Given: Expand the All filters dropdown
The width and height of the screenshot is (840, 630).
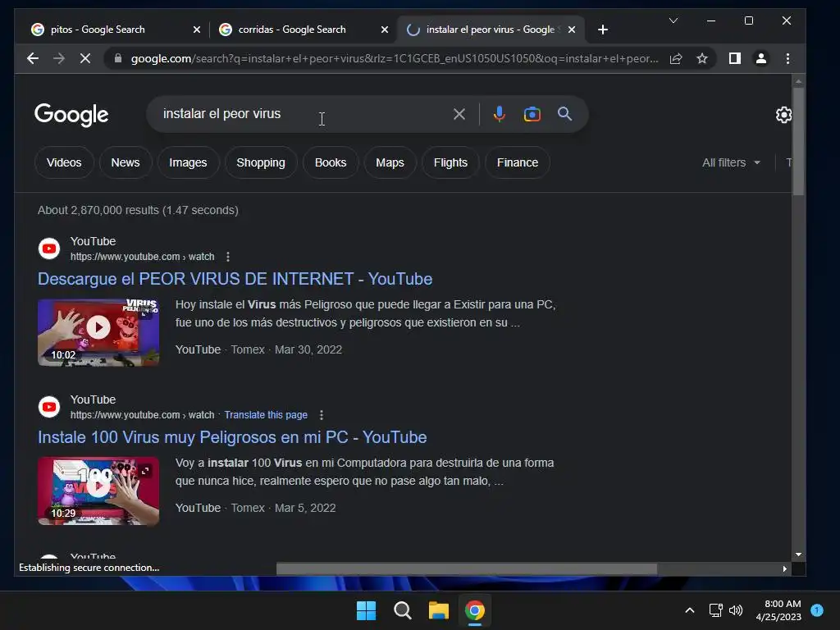Looking at the screenshot, I should pyautogui.click(x=731, y=162).
